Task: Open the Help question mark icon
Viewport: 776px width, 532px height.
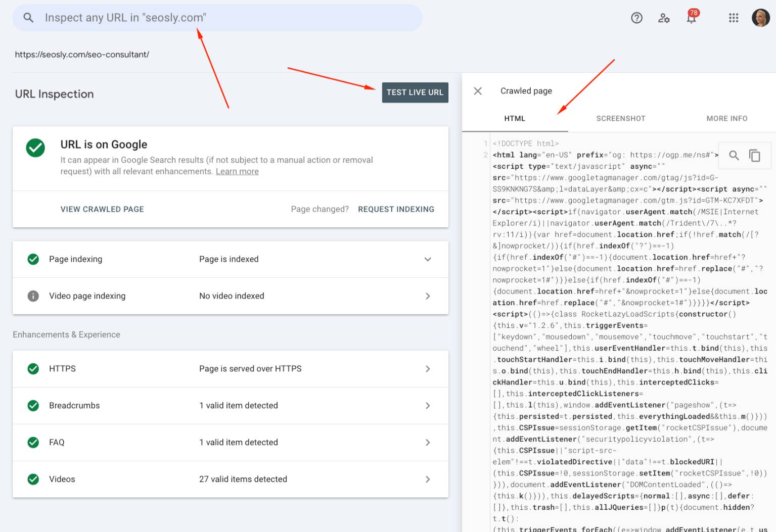Action: coord(637,18)
